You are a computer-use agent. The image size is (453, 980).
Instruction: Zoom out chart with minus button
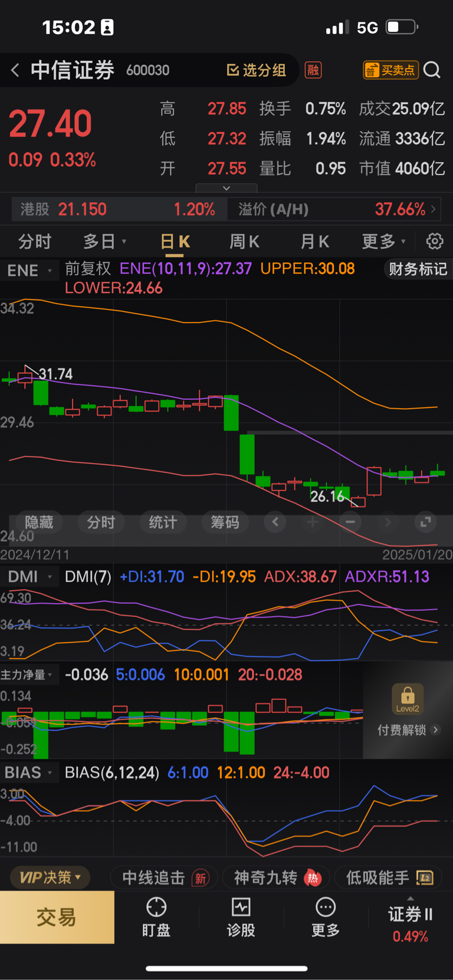coord(350,522)
